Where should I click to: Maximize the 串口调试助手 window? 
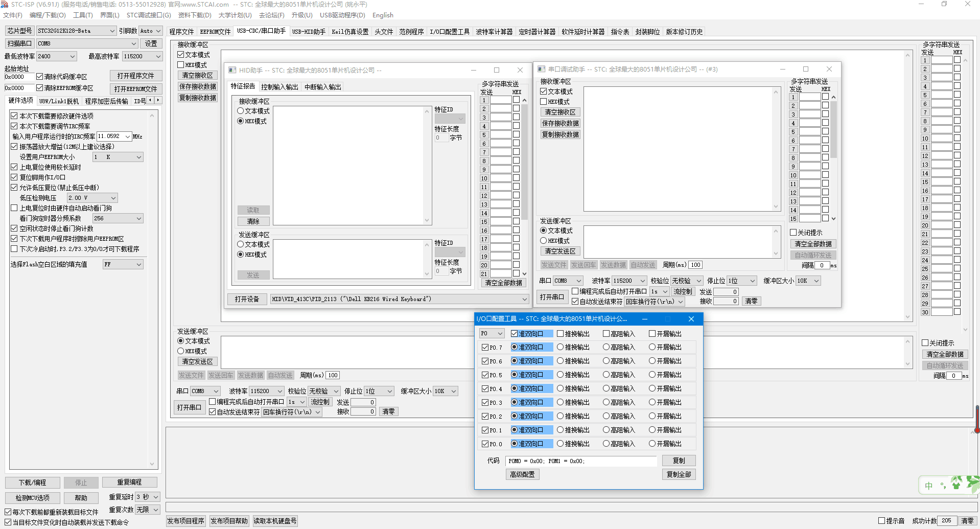(x=806, y=69)
